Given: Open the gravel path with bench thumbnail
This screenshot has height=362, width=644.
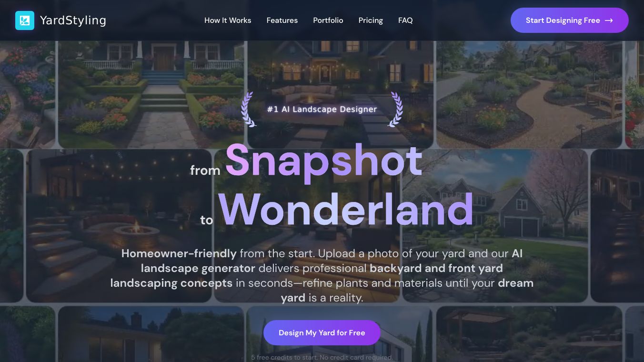Looking at the screenshot, I should coord(529,94).
